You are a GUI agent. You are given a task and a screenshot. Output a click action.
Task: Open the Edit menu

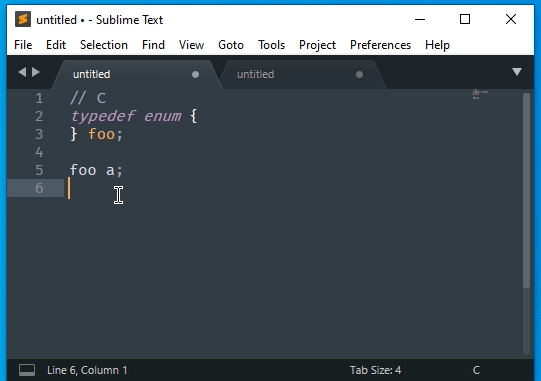point(56,45)
